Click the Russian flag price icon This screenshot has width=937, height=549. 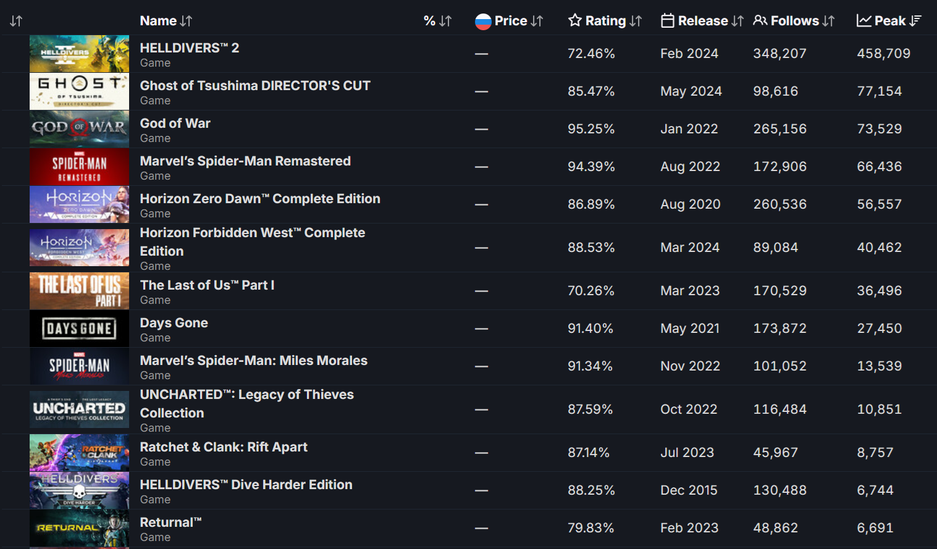point(483,21)
